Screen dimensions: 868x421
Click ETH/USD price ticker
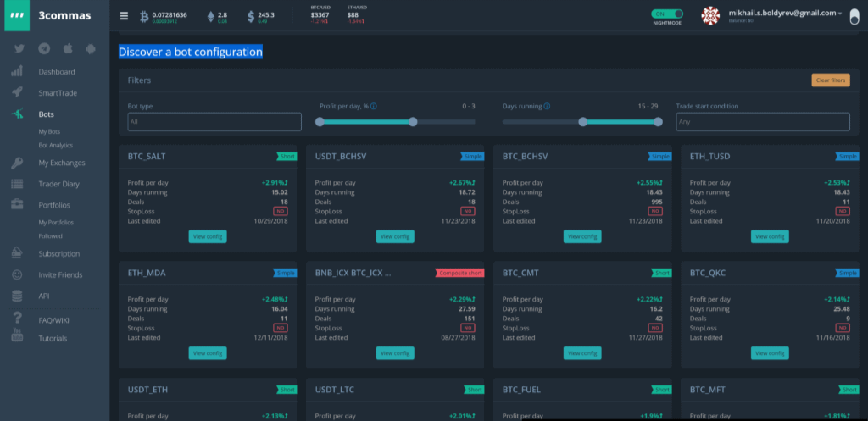(357, 14)
